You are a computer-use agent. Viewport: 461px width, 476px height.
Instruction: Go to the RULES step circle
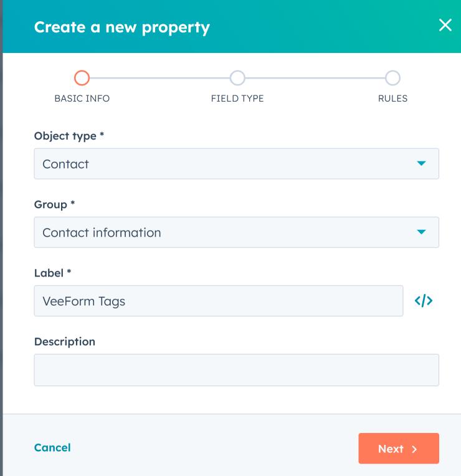392,78
